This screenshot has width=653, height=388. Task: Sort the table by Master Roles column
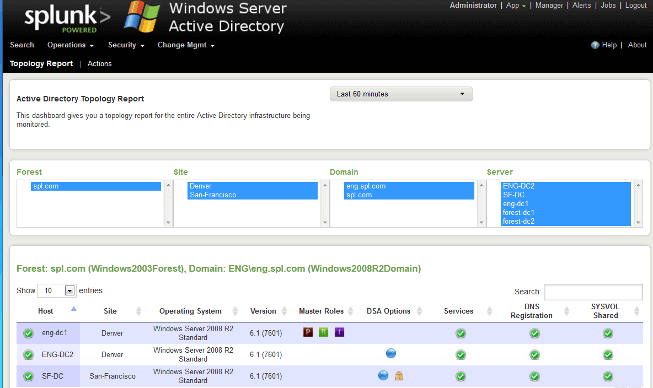click(x=321, y=311)
